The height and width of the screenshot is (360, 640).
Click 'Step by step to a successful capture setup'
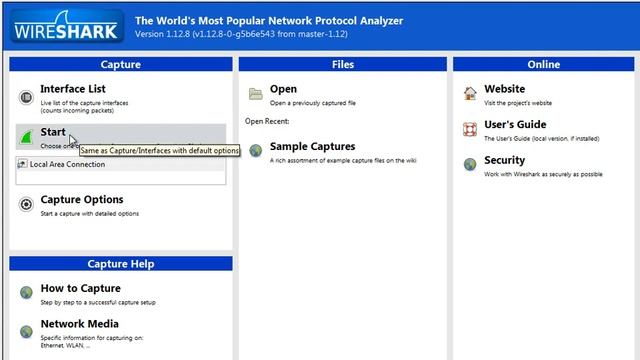coord(98,302)
